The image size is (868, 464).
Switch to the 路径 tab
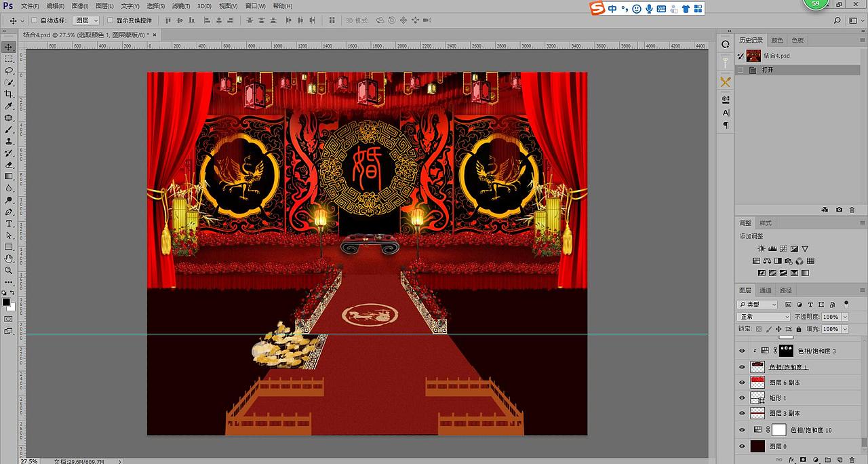tap(785, 290)
